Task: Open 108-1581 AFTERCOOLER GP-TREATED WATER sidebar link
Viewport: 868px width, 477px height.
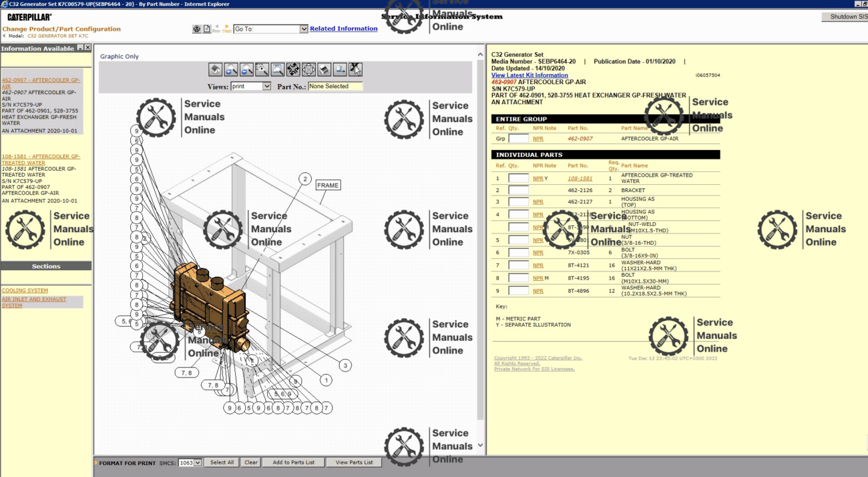Action: (x=41, y=159)
